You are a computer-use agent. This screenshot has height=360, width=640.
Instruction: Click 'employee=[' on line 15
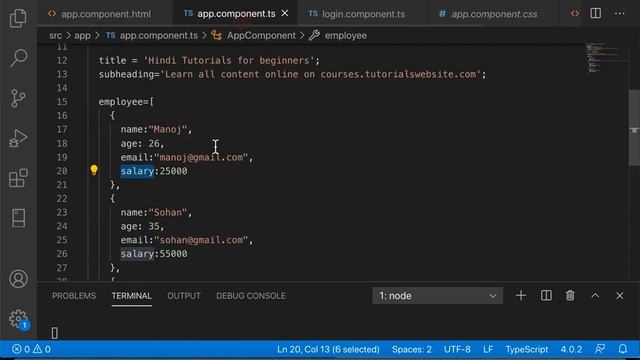pos(126,102)
